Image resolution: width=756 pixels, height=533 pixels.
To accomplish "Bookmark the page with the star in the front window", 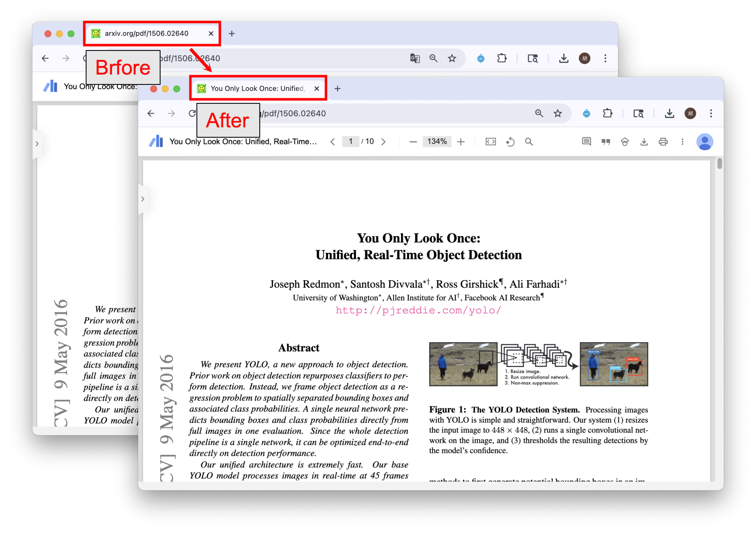I will click(x=557, y=113).
